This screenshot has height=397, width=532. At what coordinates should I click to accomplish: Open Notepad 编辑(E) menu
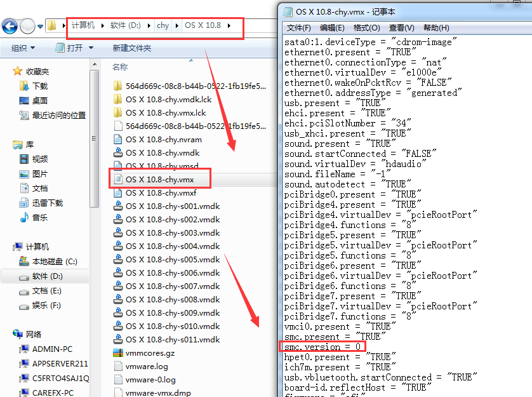coord(332,28)
